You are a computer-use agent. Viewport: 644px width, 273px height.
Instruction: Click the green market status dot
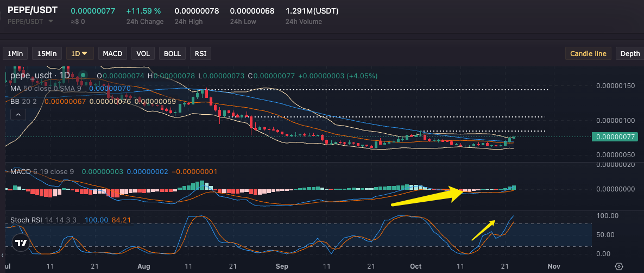click(x=83, y=75)
